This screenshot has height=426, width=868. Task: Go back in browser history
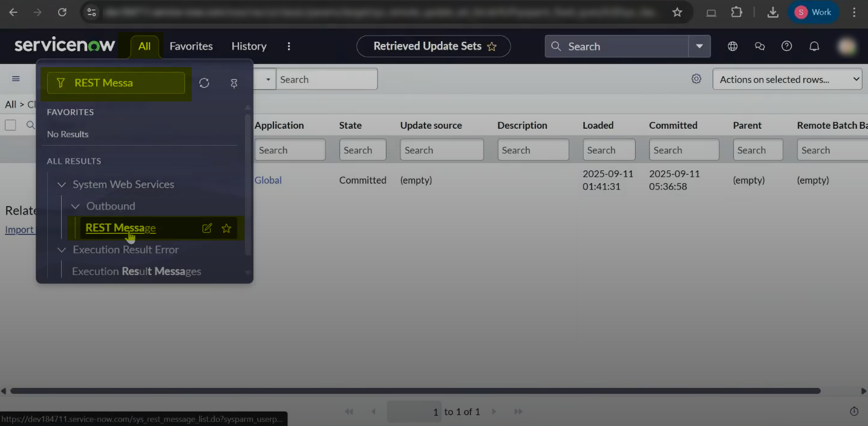(x=13, y=12)
